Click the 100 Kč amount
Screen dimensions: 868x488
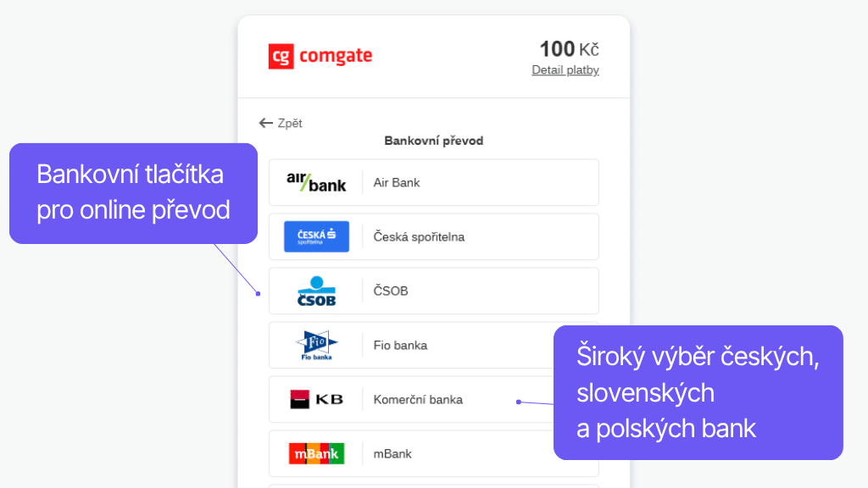click(x=569, y=49)
